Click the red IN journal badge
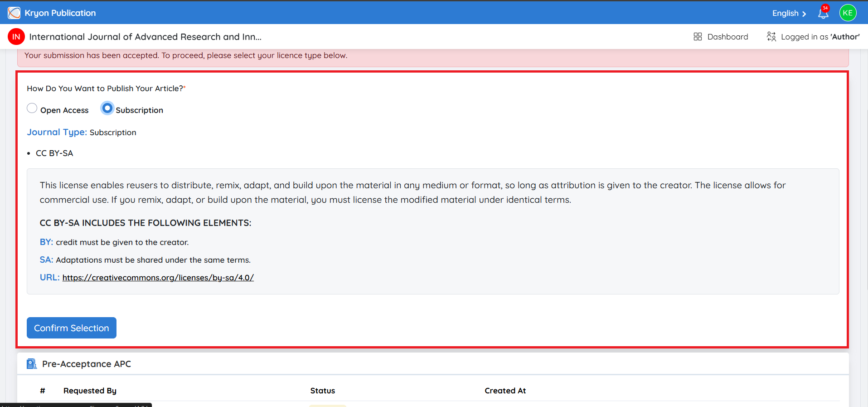The width and height of the screenshot is (868, 407). [16, 37]
